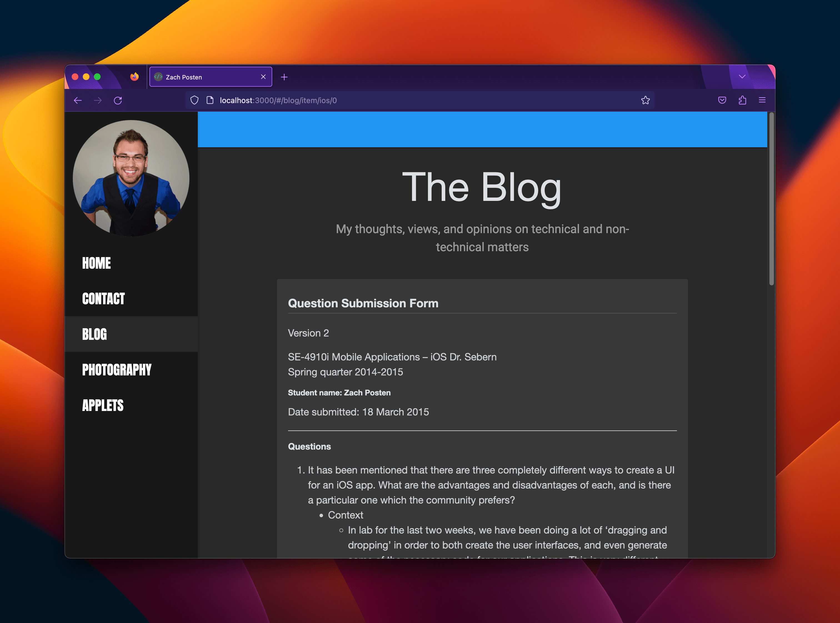
Task: Click the page info icon in address bar
Action: click(210, 100)
